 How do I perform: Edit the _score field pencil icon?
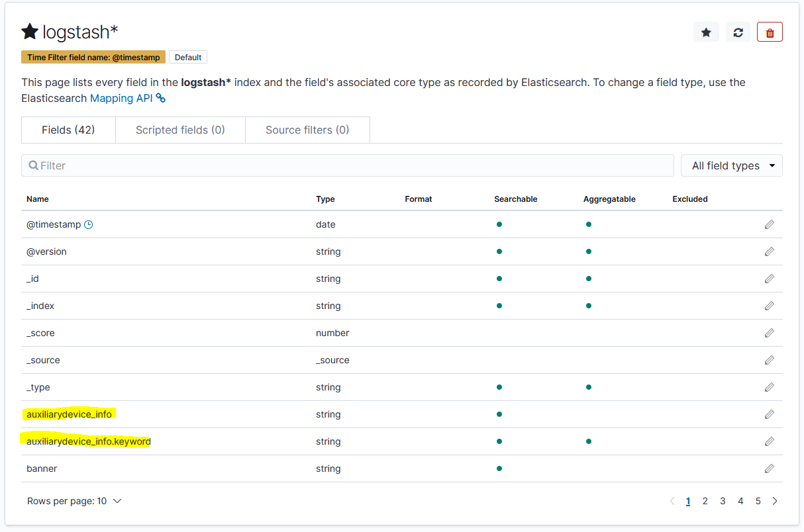769,333
